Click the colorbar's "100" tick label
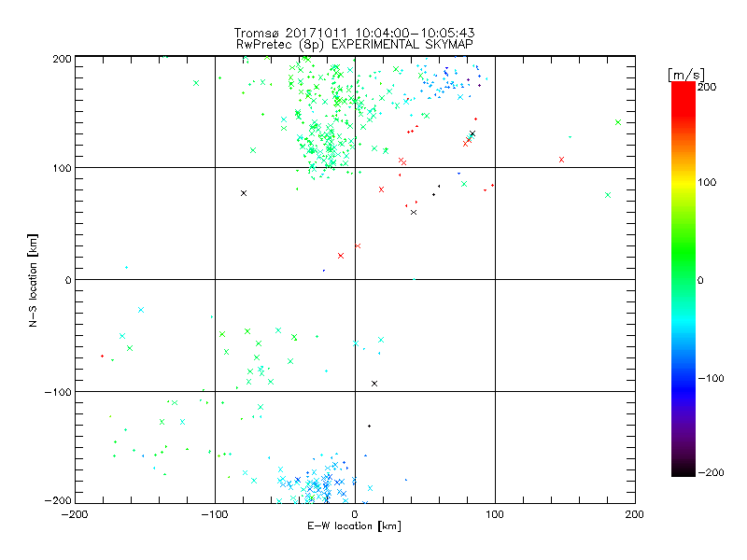 pyautogui.click(x=708, y=182)
